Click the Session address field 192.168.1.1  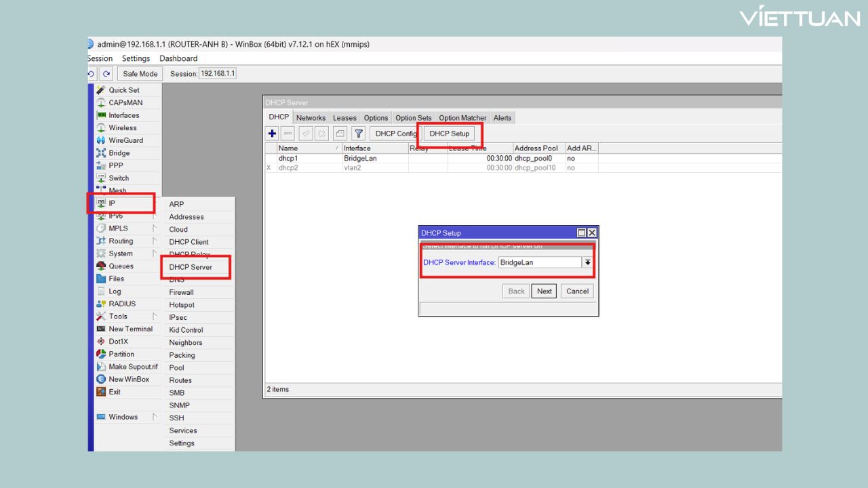click(218, 73)
